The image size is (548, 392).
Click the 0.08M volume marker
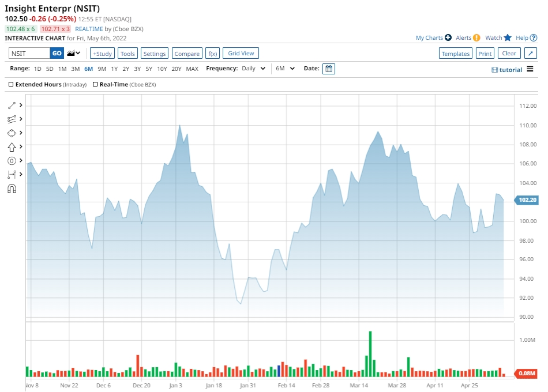pos(526,374)
